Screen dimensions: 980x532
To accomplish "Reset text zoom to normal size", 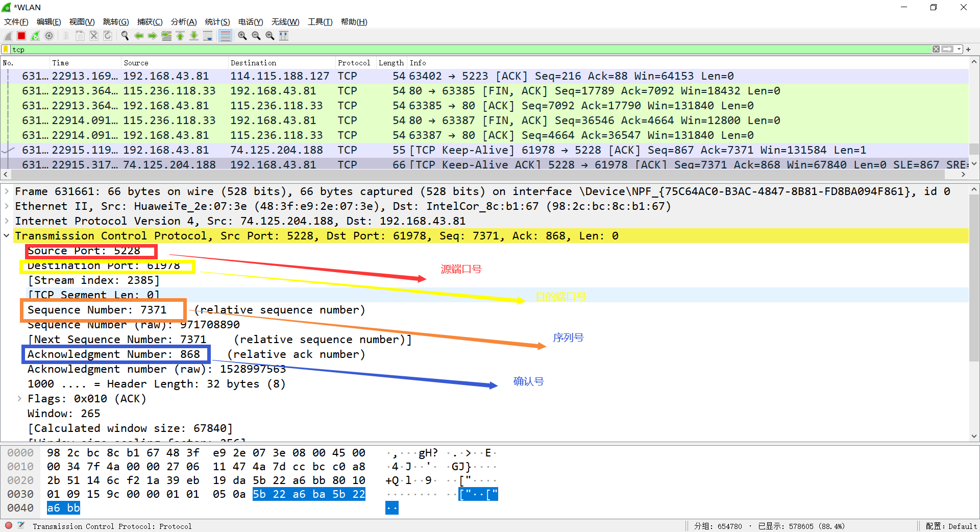I will point(270,36).
